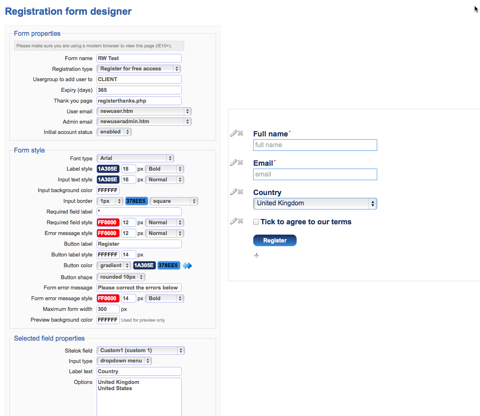This screenshot has height=416, width=480.
Task: Open the Input type dropdown menu selector
Action: click(x=124, y=361)
